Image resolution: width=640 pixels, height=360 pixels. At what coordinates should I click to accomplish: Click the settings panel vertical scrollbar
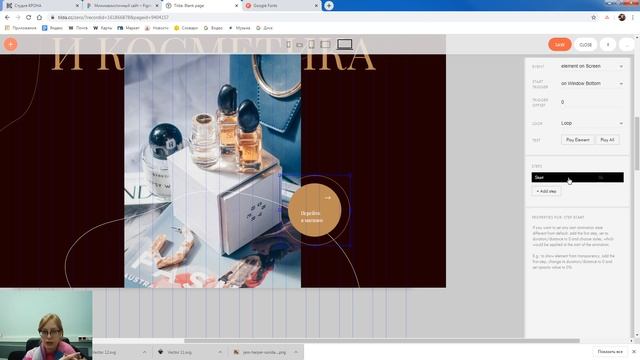(637, 143)
